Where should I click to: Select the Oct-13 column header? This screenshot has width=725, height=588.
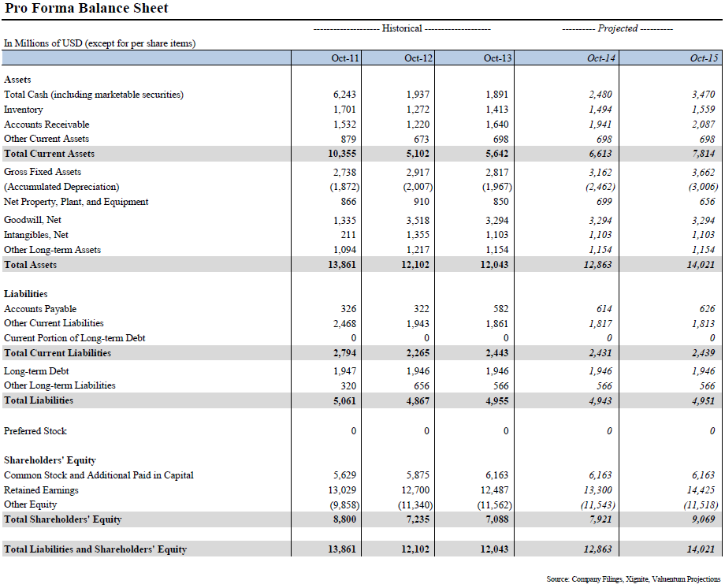(496, 57)
